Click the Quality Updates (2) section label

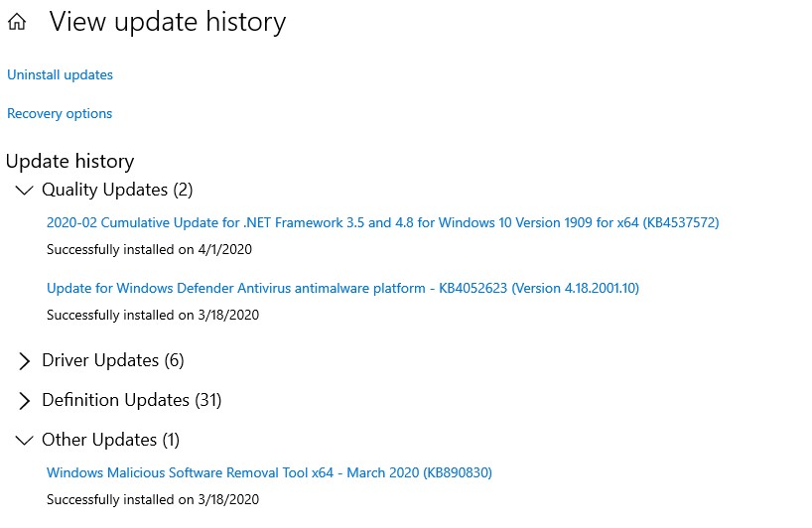click(117, 190)
